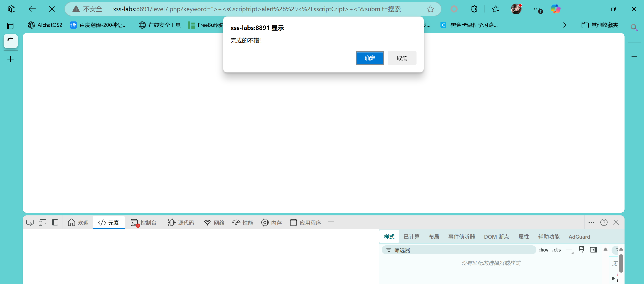Click the 确定 button in the alert
Viewport: 644px width, 284px height.
click(370, 58)
